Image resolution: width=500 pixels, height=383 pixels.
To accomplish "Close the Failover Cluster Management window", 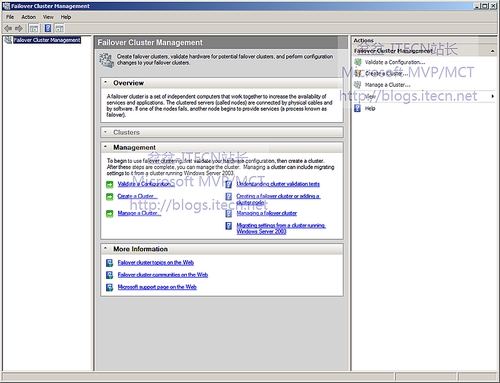I will click(x=493, y=6).
